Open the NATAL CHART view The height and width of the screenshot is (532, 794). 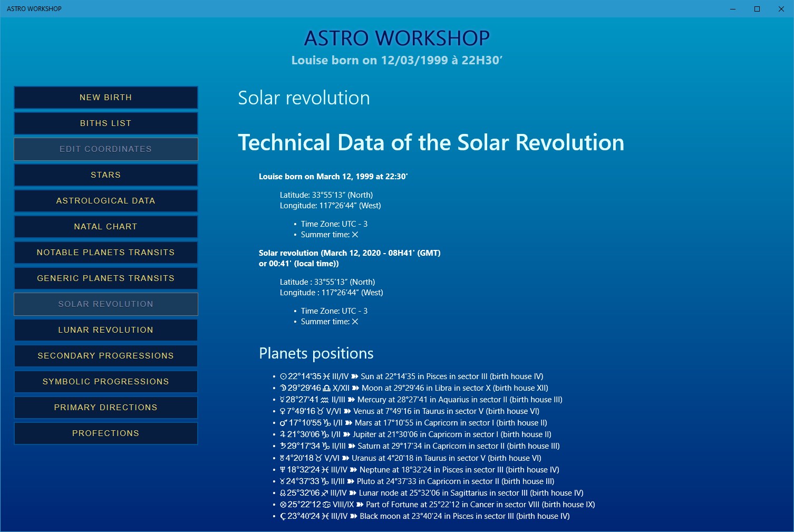(x=106, y=227)
